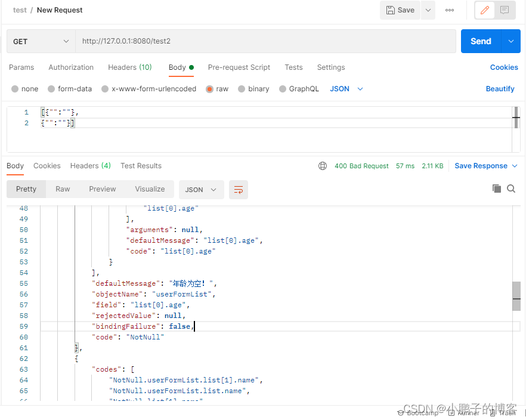This screenshot has height=420, width=526.
Task: Open the response search magnifier icon
Action: tap(511, 189)
